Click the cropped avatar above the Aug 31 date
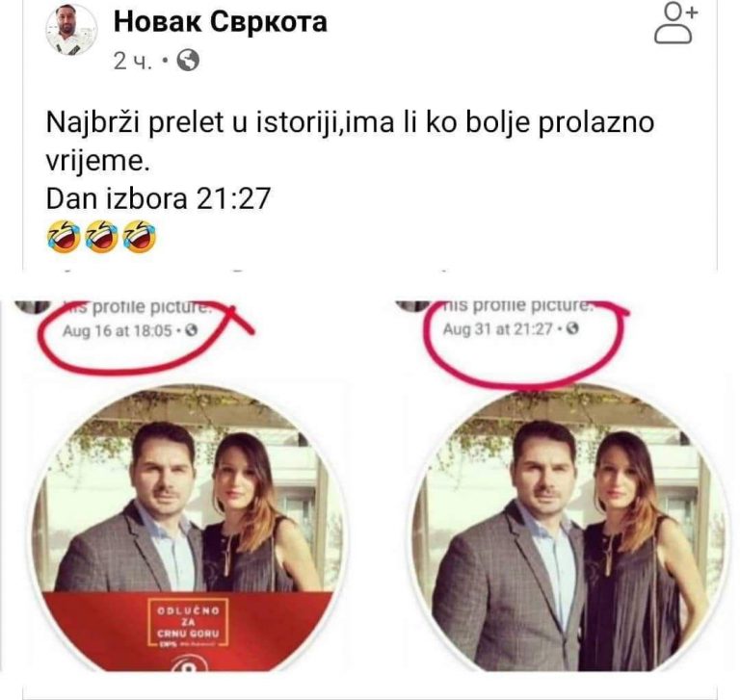Viewport: 740px width, 700px height. click(413, 304)
